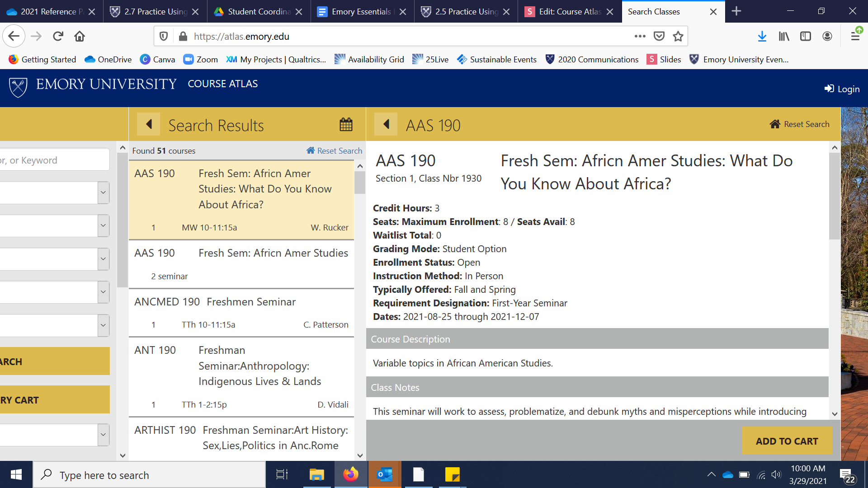The width and height of the screenshot is (868, 488).
Task: Click the back arrow beside AAS 190 header
Action: tap(386, 124)
